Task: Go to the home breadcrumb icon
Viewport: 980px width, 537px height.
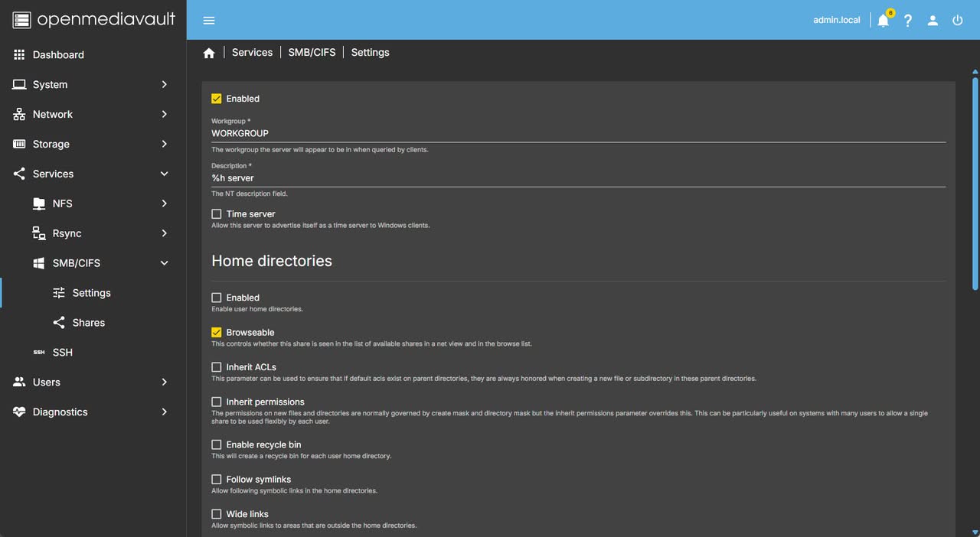Action: click(209, 53)
